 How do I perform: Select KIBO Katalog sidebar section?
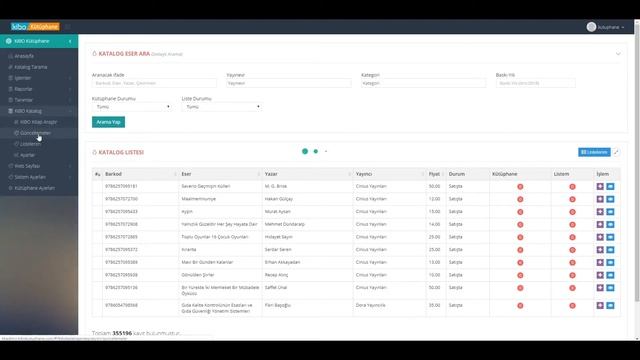point(39,111)
